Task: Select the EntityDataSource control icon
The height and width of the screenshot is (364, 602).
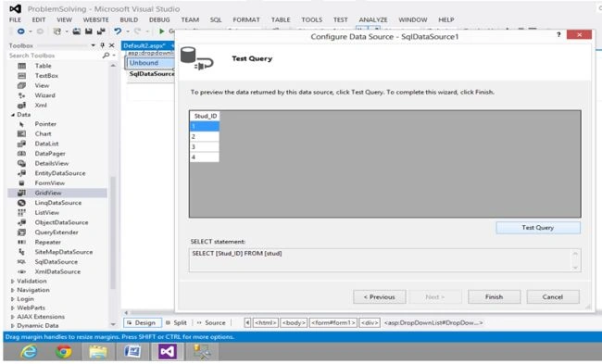Action: click(x=22, y=173)
